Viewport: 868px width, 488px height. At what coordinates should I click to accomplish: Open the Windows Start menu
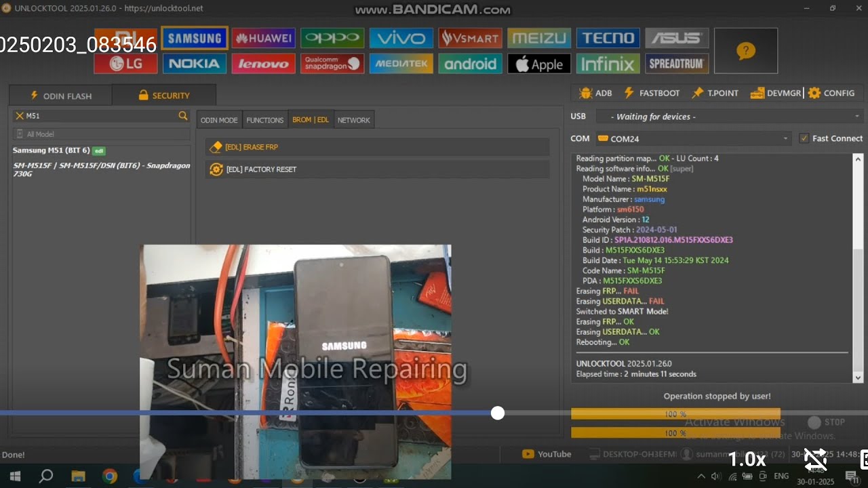point(15,476)
